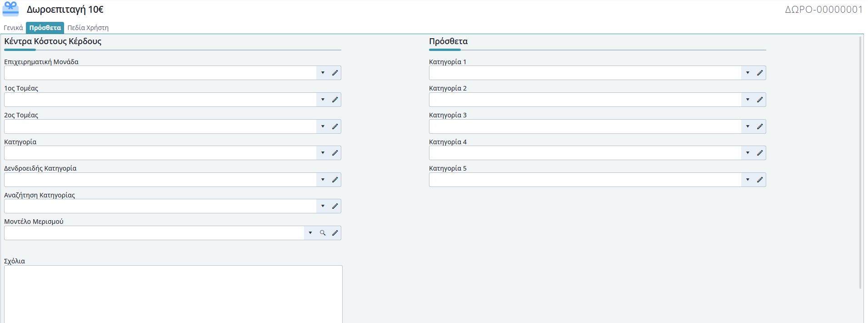
Task: Switch to the Γενικά tab
Action: (13, 28)
